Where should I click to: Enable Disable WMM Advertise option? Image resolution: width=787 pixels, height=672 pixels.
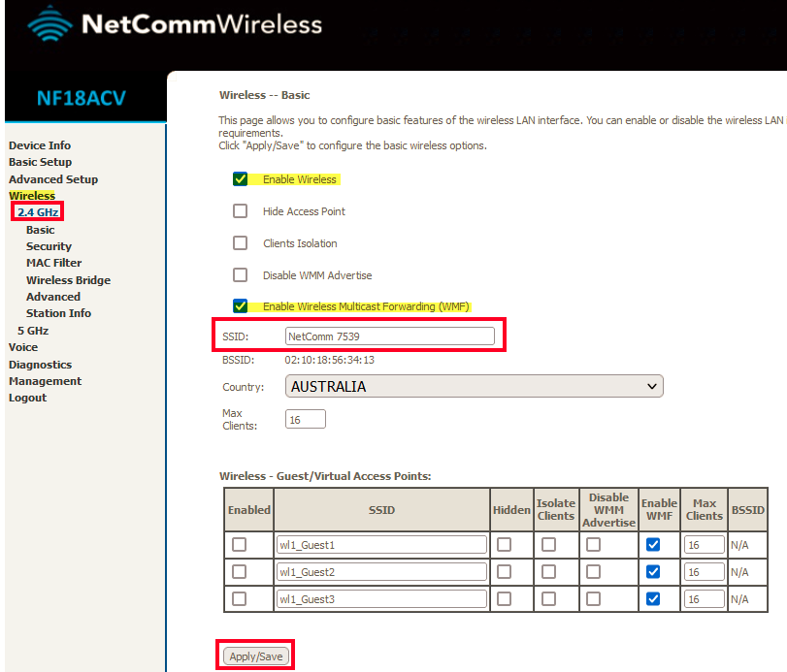[x=240, y=275]
